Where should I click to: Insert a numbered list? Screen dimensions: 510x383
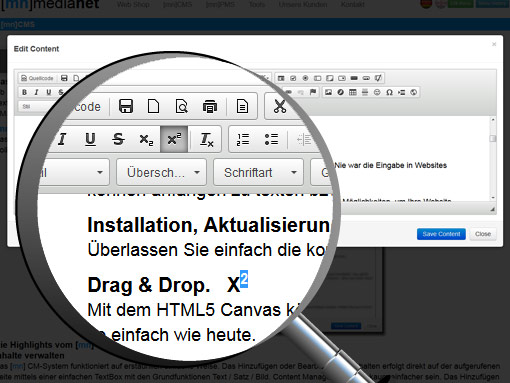pyautogui.click(x=243, y=139)
